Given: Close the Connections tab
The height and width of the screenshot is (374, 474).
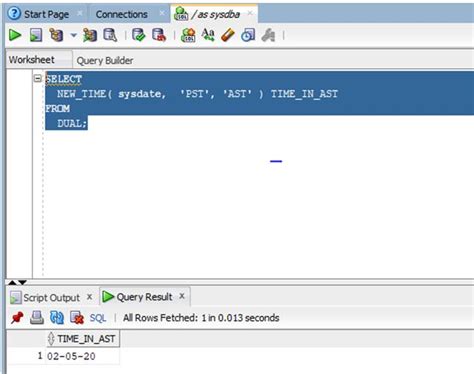Looking at the screenshot, I should [x=162, y=13].
